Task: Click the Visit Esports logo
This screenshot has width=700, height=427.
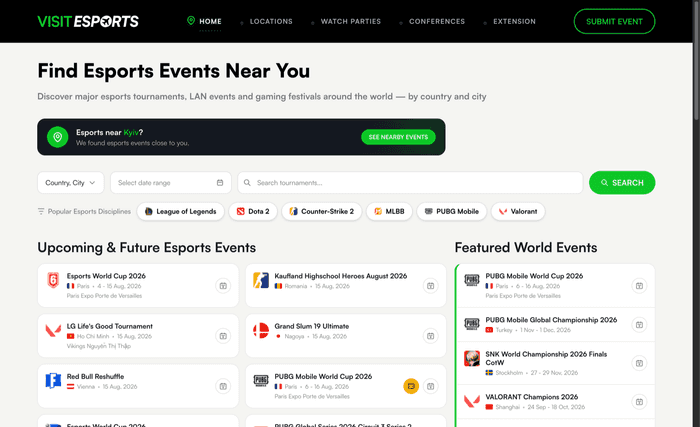Action: click(88, 21)
